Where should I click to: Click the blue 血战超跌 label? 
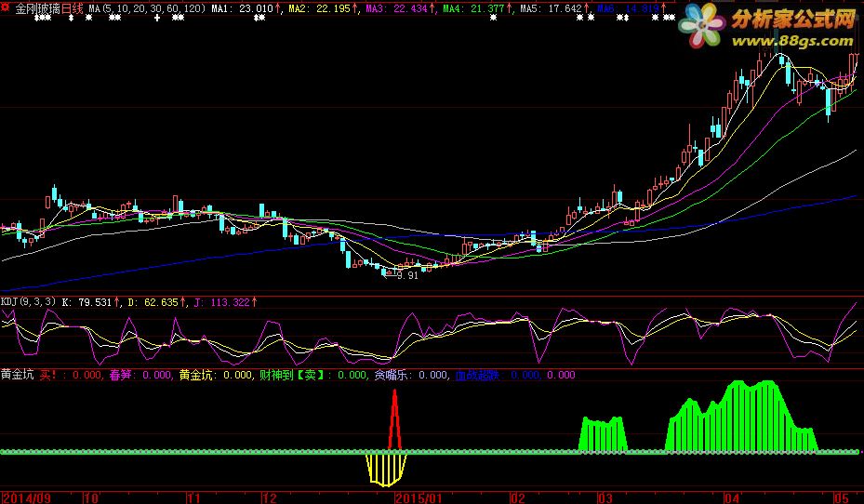477,375
